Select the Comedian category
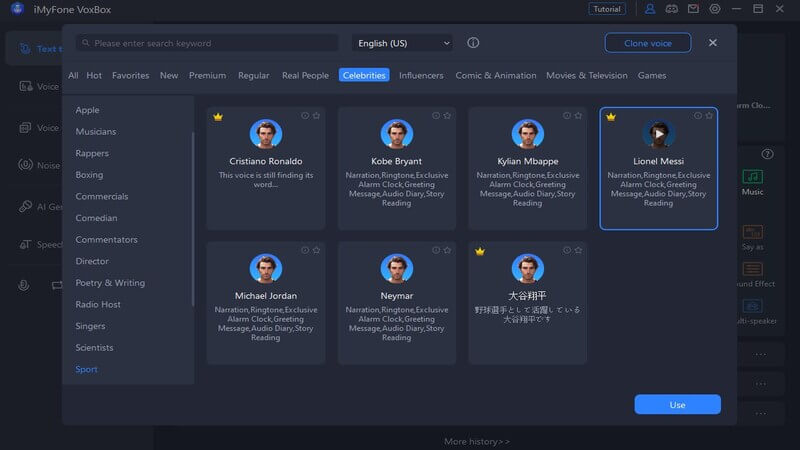 pyautogui.click(x=96, y=218)
